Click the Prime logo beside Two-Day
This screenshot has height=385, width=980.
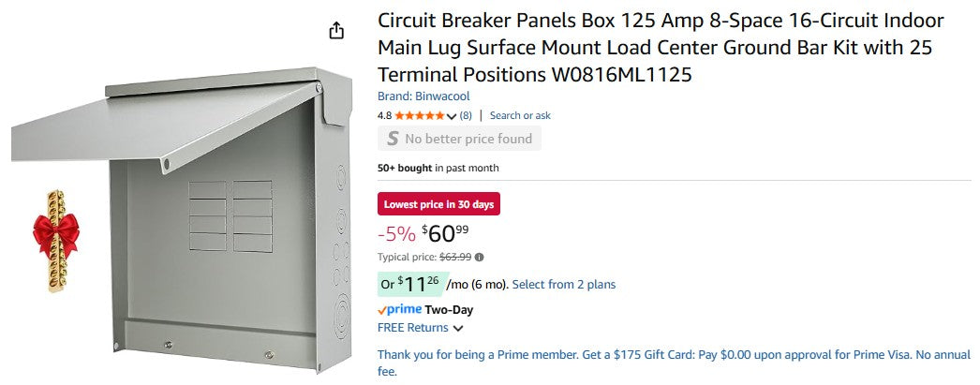click(400, 309)
